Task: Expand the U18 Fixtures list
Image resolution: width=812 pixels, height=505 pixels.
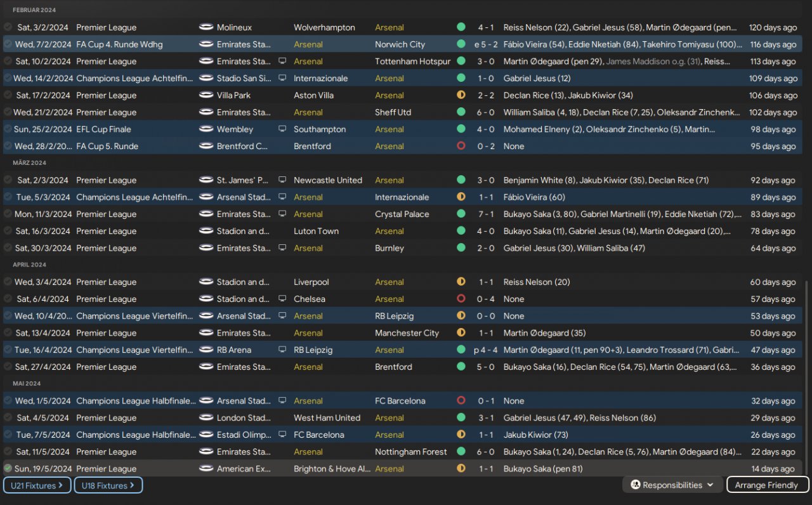Action: (108, 485)
